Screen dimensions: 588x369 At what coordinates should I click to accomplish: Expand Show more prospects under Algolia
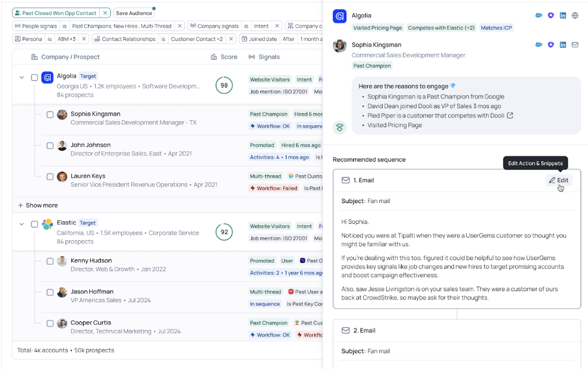click(38, 205)
